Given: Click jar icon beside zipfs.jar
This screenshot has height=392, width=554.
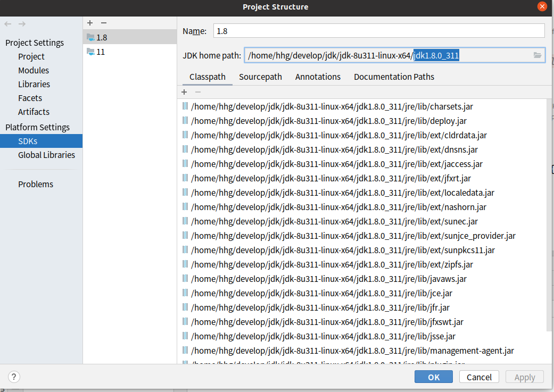Looking at the screenshot, I should click(185, 264).
